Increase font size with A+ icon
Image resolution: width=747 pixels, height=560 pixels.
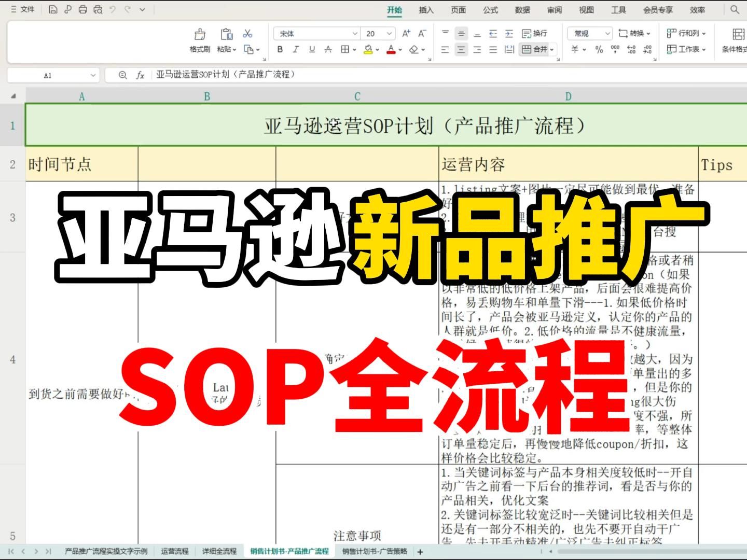point(406,34)
